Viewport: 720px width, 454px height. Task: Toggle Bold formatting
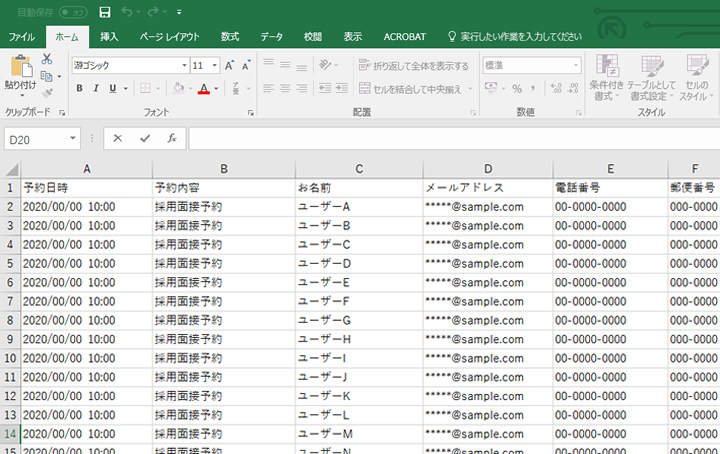point(78,89)
